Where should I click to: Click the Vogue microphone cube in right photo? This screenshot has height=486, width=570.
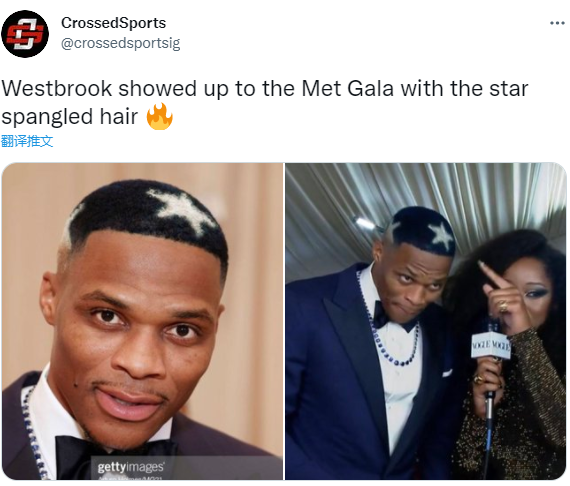click(491, 345)
